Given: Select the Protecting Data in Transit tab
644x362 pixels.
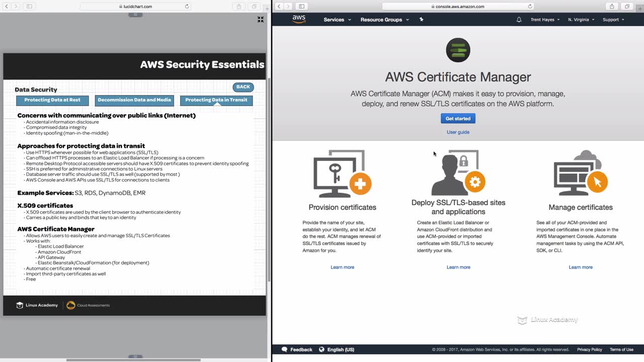Looking at the screenshot, I should tap(216, 100).
